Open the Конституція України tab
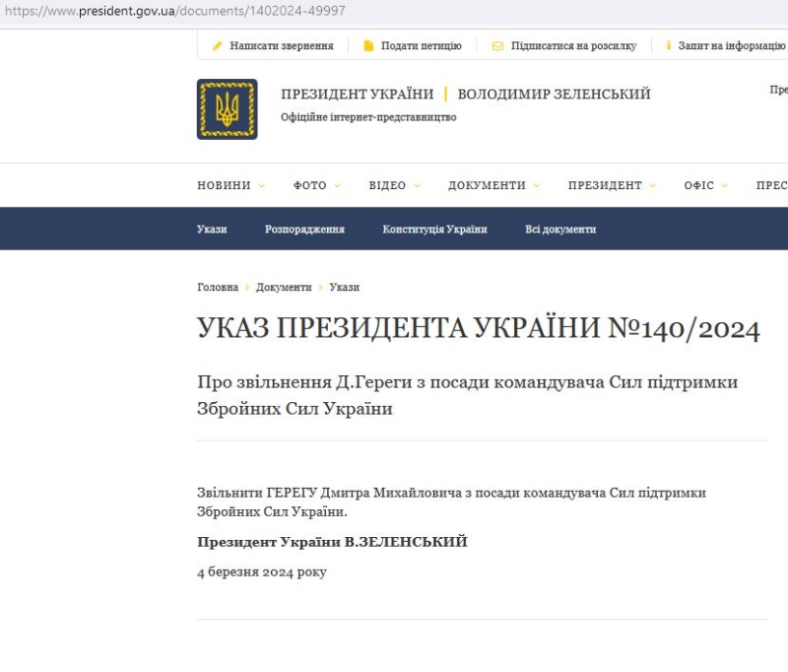The width and height of the screenshot is (788, 672). tap(434, 230)
